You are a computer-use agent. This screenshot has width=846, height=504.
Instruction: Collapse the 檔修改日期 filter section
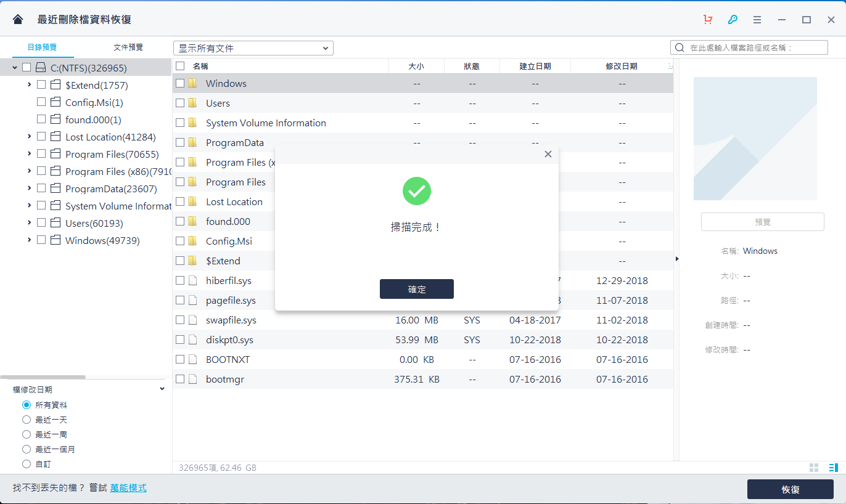coord(162,388)
